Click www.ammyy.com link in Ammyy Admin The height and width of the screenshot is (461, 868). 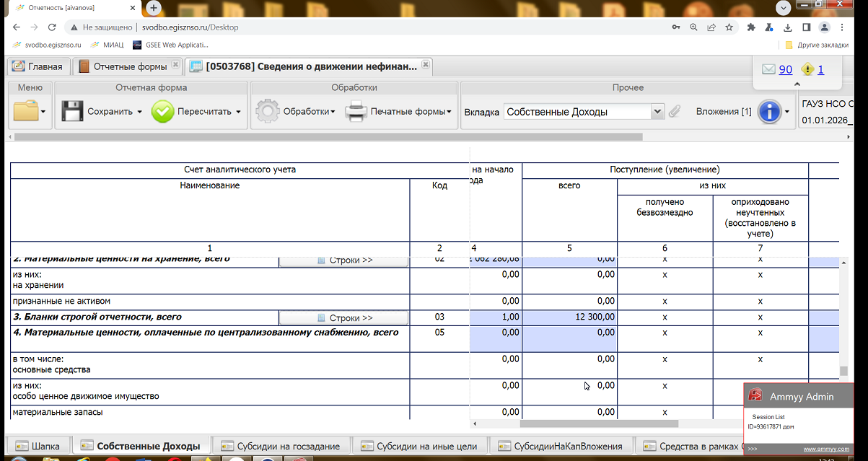[825, 449]
